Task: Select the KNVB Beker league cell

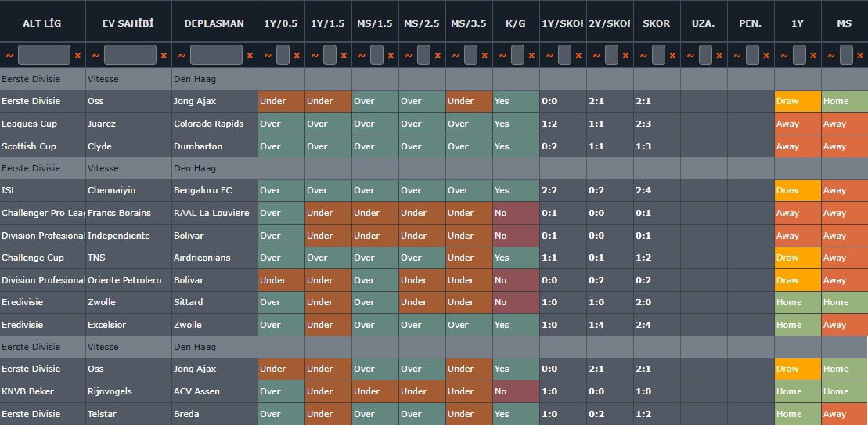Action: [42, 391]
